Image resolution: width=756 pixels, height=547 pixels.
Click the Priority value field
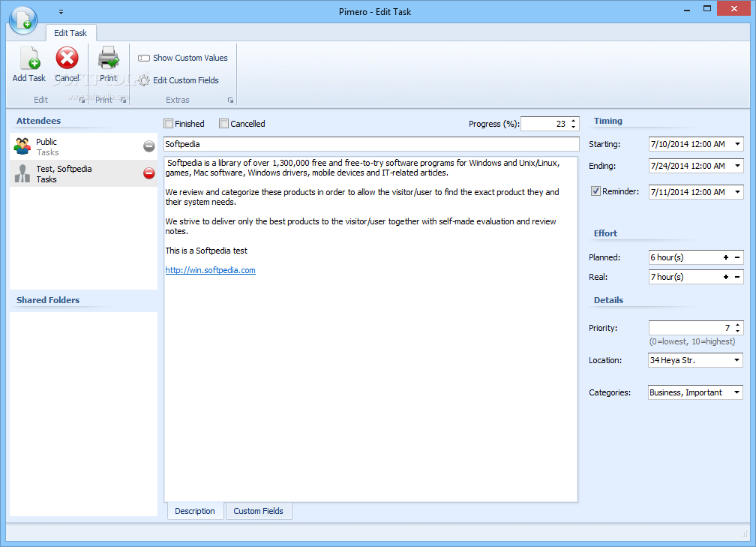(x=691, y=328)
